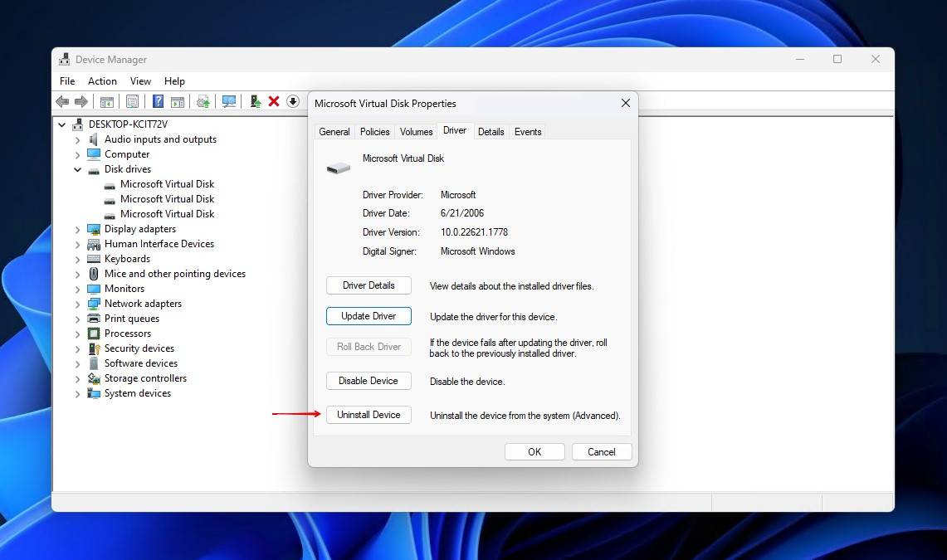947x560 pixels.
Task: Click the disk drive icon in Properties dialog
Action: [339, 167]
